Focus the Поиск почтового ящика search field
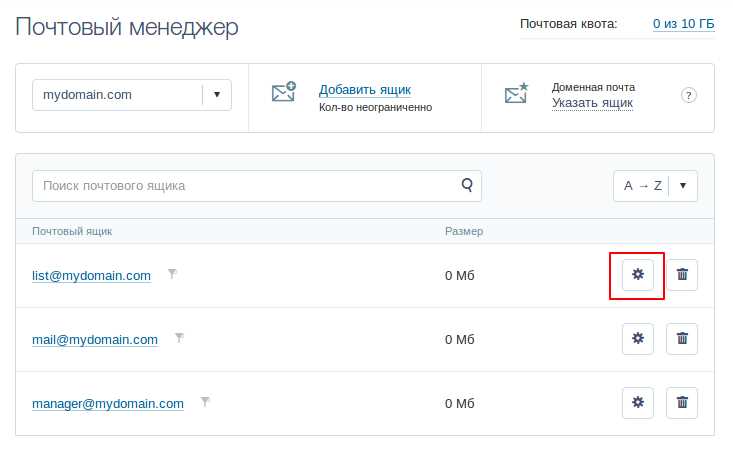733x451 pixels. click(257, 186)
